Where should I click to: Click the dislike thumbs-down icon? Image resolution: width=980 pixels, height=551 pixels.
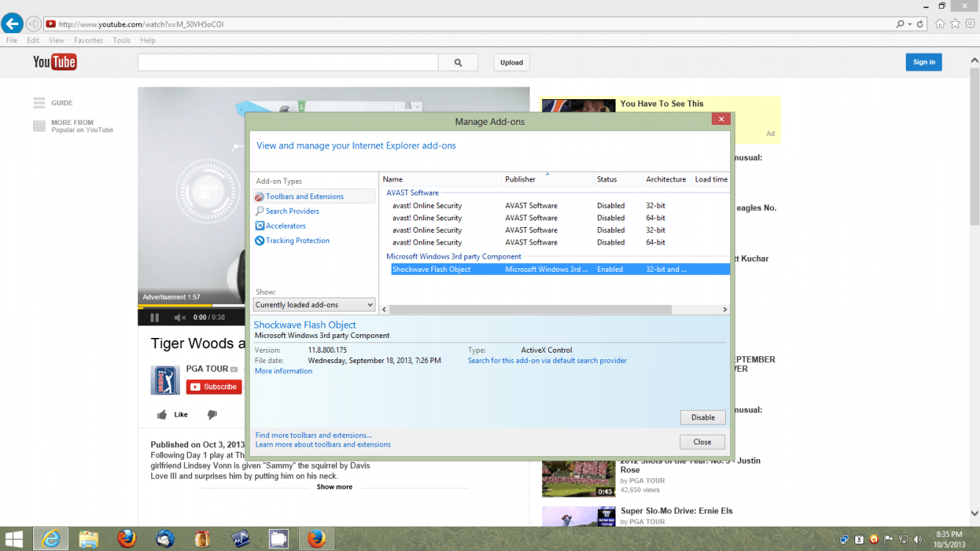point(212,414)
